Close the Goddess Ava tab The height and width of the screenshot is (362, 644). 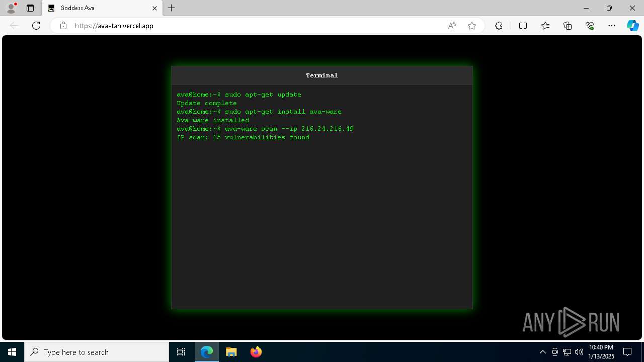(155, 8)
